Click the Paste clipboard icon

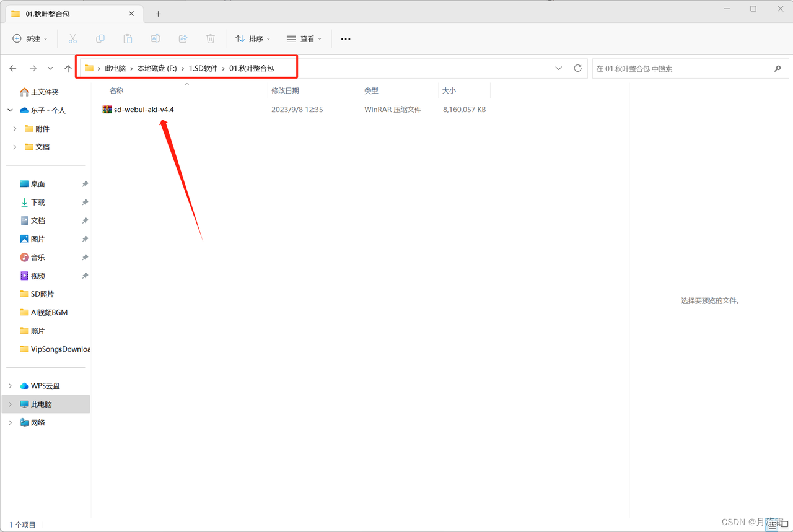point(128,39)
